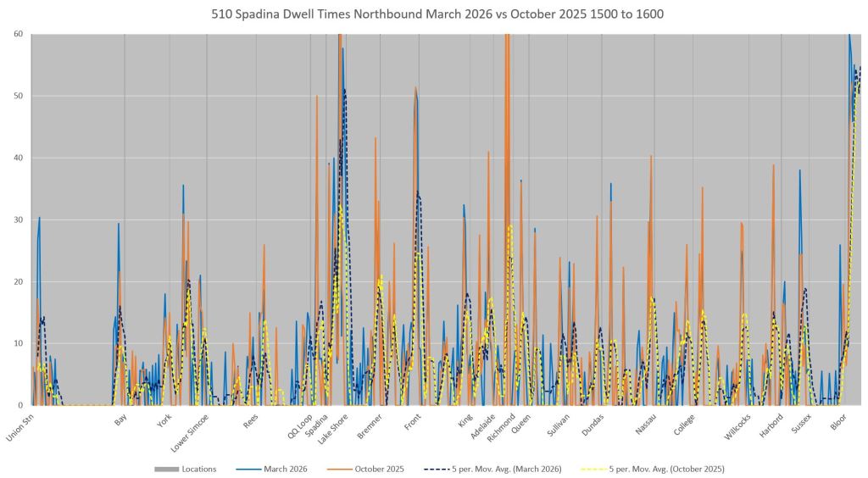This screenshot has width=868, height=478.
Task: Click the chart title text
Action: tap(438, 14)
